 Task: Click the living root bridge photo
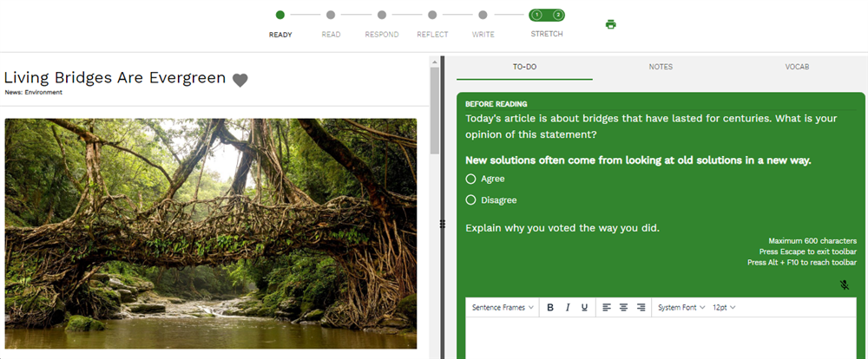(211, 234)
